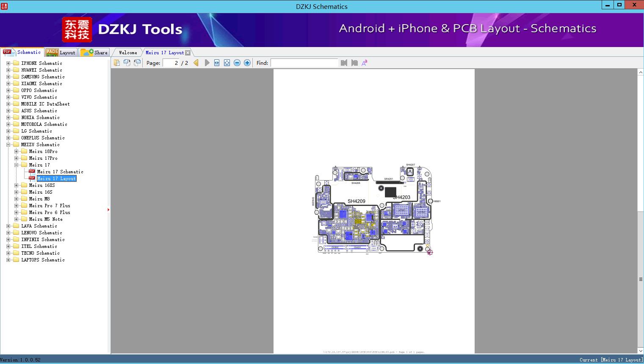The height and width of the screenshot is (364, 644).
Task: Expand the Meizu Pro 7 Plus folder
Action: click(x=16, y=206)
